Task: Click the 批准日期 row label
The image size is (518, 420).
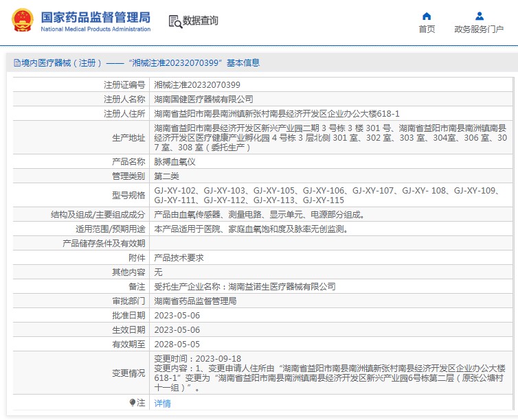Action: pyautogui.click(x=128, y=316)
